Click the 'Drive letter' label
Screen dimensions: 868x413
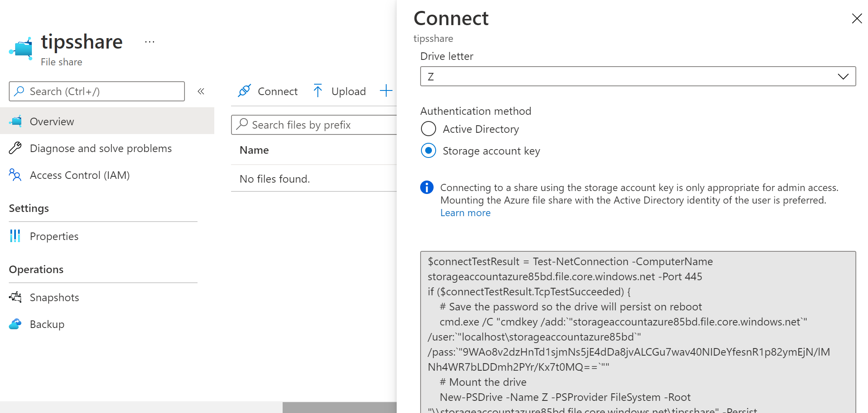click(x=447, y=56)
